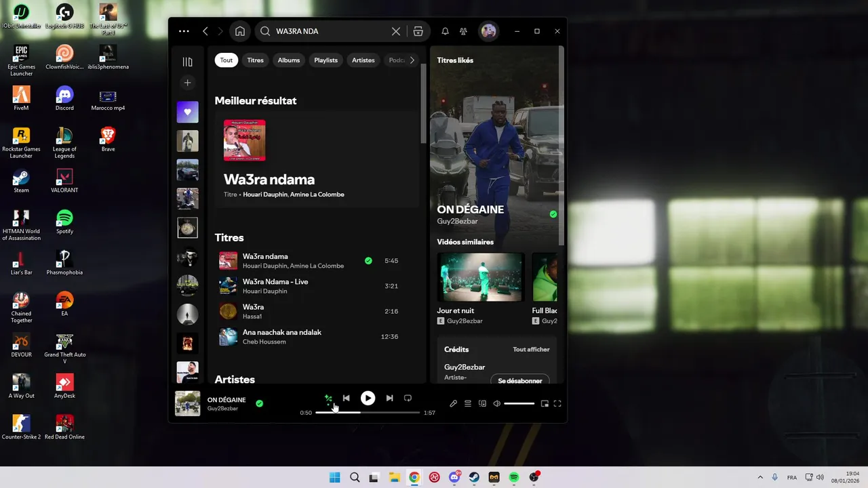Toggle smart shuffle in the player bar
Viewport: 868px width, 488px height.
(x=328, y=399)
